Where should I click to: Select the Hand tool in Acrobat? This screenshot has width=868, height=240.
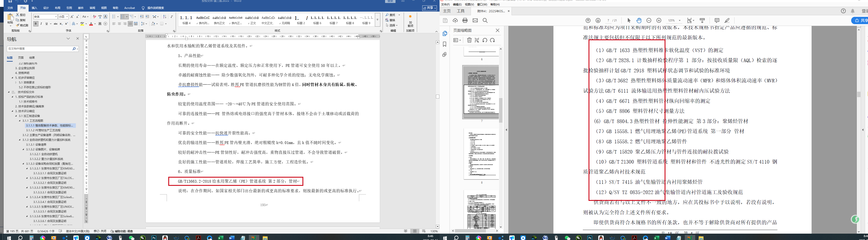click(x=639, y=21)
